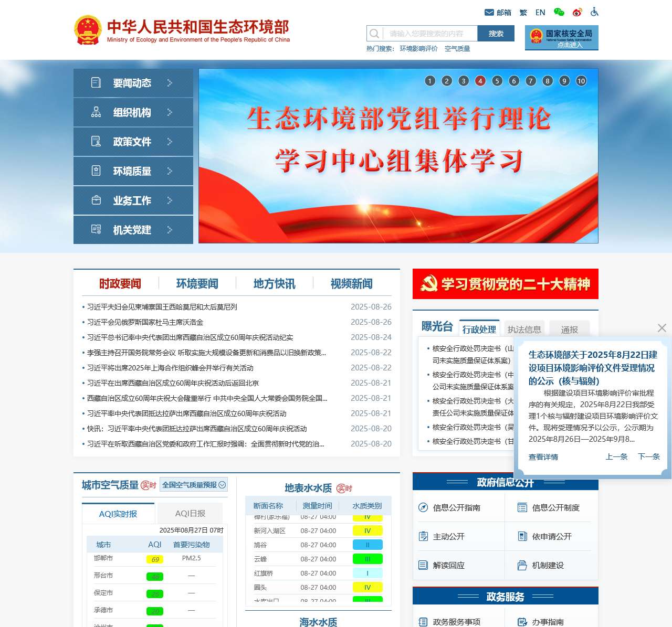The image size is (672, 627).
Task: Select carousel slide indicator 8
Action: (x=548, y=81)
